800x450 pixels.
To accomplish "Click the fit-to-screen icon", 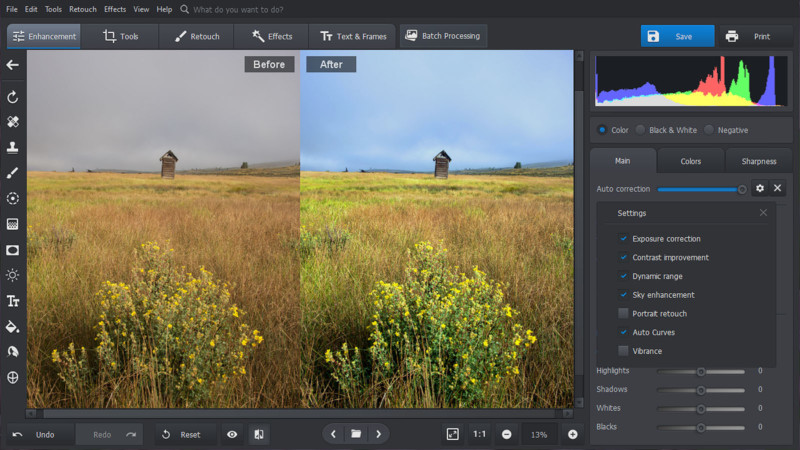I will pos(453,434).
